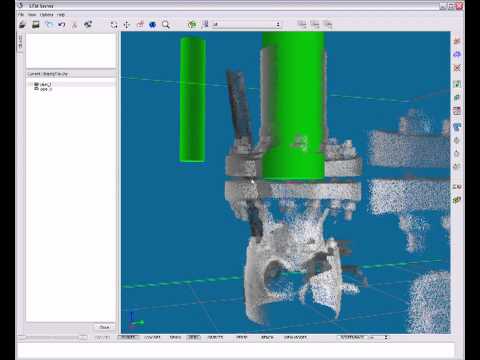Click the open file icon in toolbar
Image resolution: width=480 pixels, height=360 pixels.
[x=23, y=24]
